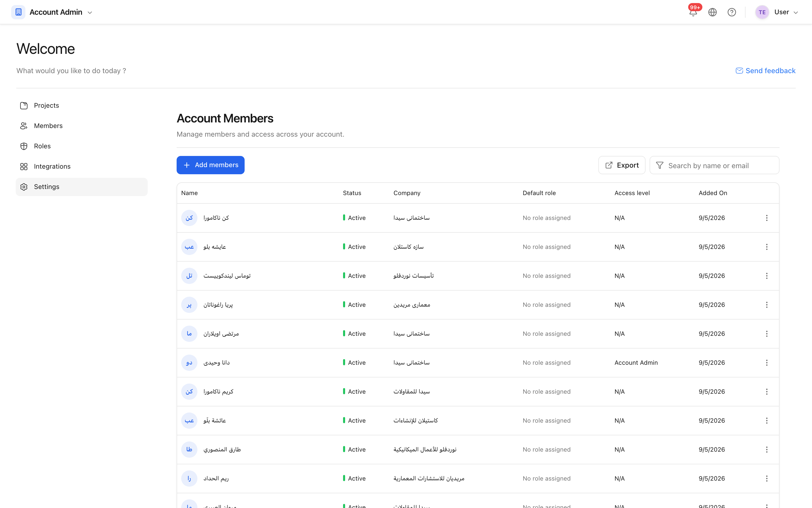Click the Account Admin access level cell
This screenshot has height=508, width=812.
coord(636,363)
